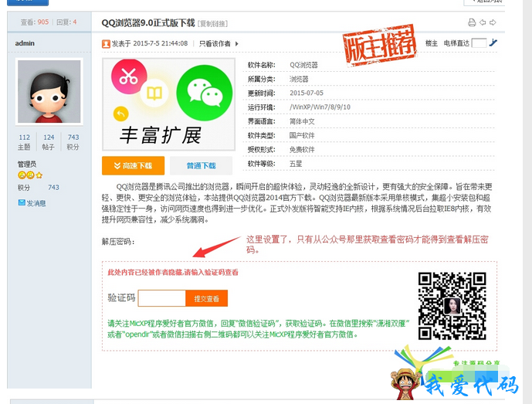532x404 pixels.
Task: Click the 楼主 label
Action: (x=431, y=43)
